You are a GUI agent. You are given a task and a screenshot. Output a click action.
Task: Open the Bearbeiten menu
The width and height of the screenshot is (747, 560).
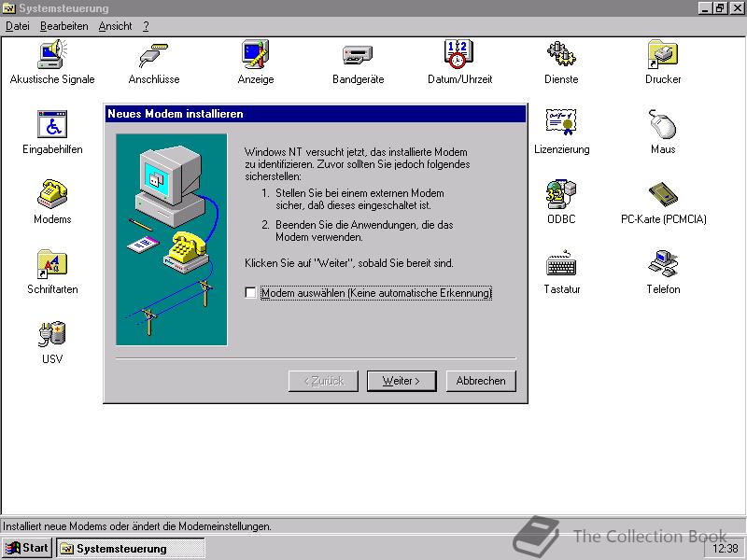(x=63, y=26)
